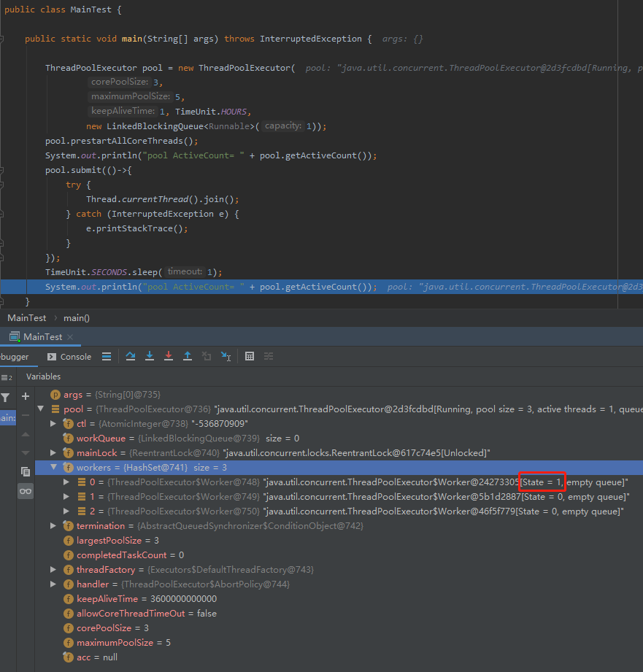The image size is (643, 672).
Task: Close the MainTest debug tab
Action: tap(70, 337)
